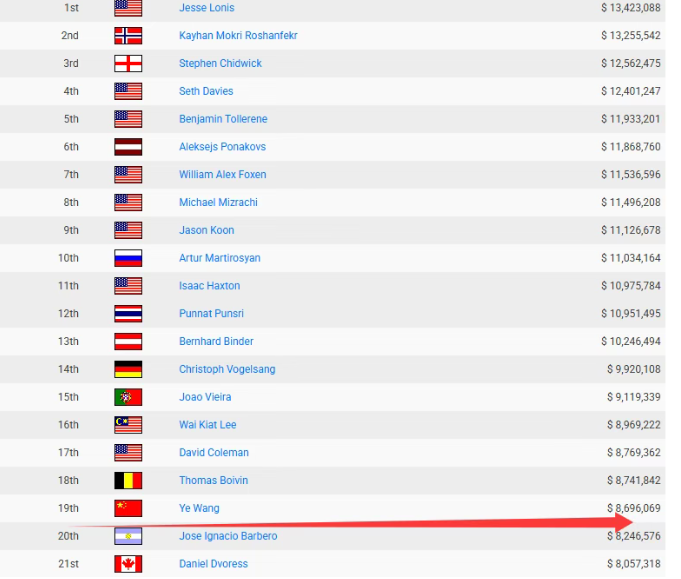Open David Coleman's profile link
Viewport: 681px width, 579px height.
(x=214, y=453)
